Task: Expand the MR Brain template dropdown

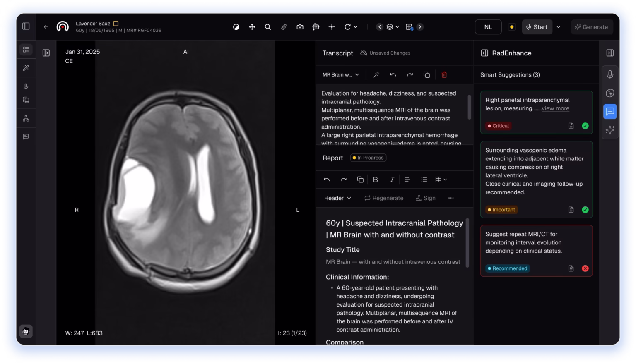Action: coord(341,75)
